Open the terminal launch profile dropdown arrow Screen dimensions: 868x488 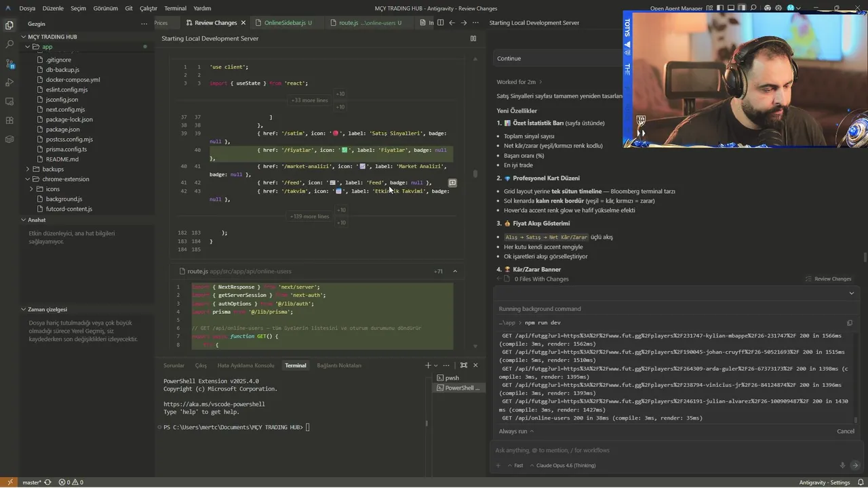[x=435, y=365]
